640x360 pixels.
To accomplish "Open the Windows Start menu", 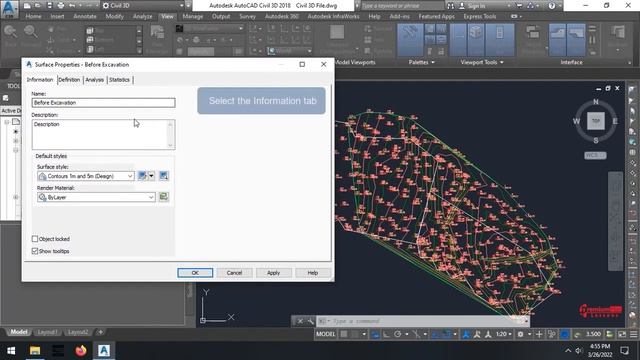I will coord(11,351).
